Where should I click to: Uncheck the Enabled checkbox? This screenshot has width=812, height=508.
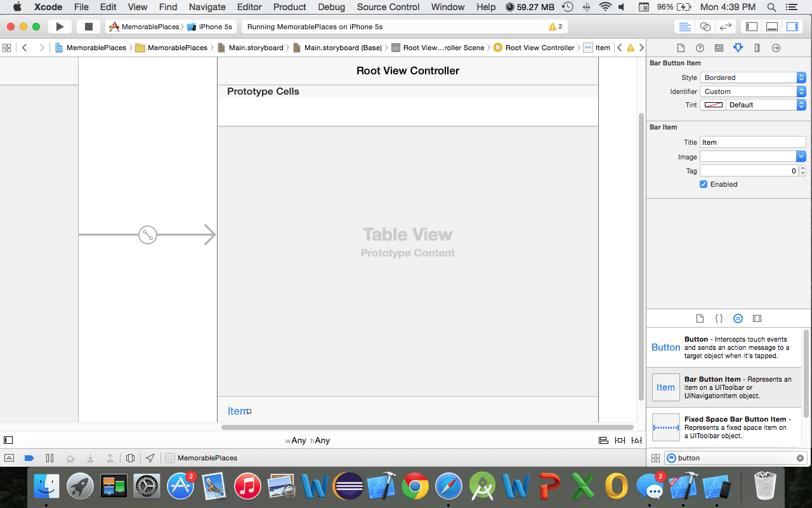pos(704,184)
